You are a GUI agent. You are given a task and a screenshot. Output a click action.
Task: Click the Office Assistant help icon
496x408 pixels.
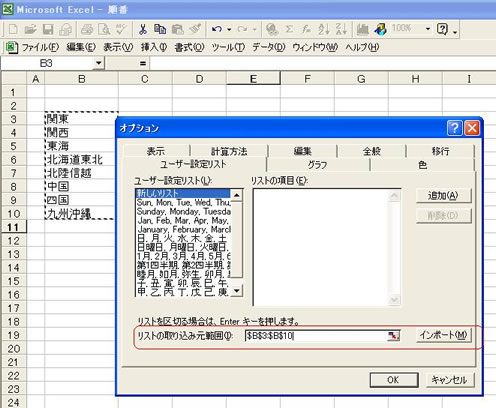[442, 30]
